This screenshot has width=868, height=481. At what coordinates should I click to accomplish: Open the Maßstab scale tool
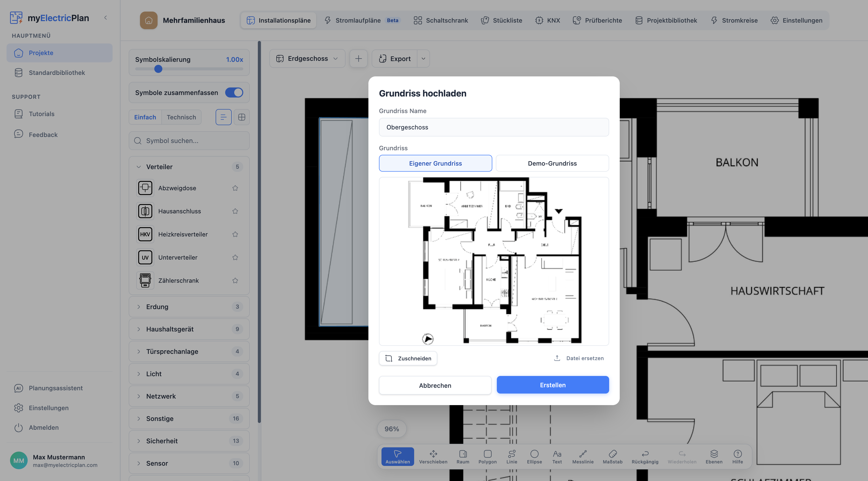(613, 457)
